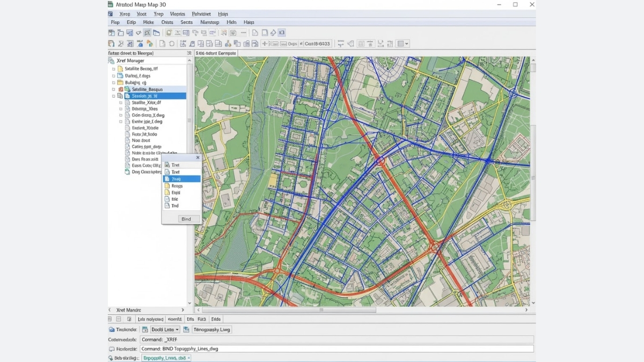Toggle checkbox beside Satellite_Basgun entry
The width and height of the screenshot is (644, 362).
click(113, 89)
